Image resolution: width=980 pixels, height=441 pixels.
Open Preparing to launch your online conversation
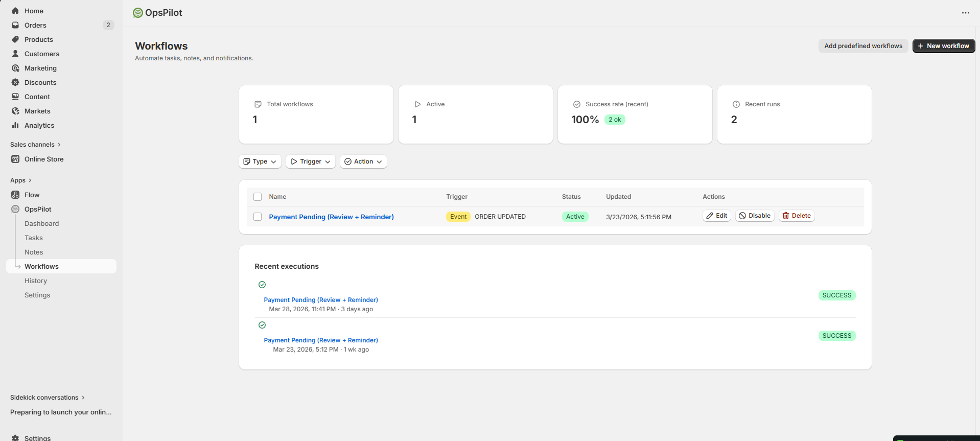pyautogui.click(x=61, y=412)
